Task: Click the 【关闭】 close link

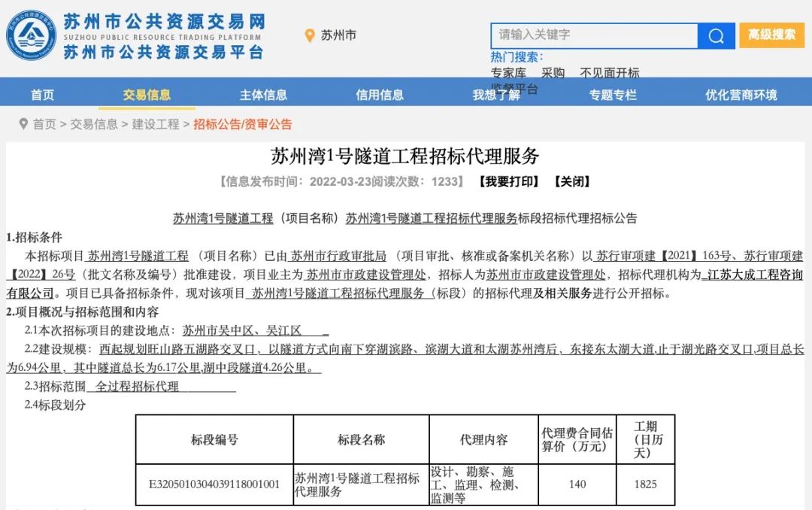Action: coord(572,181)
